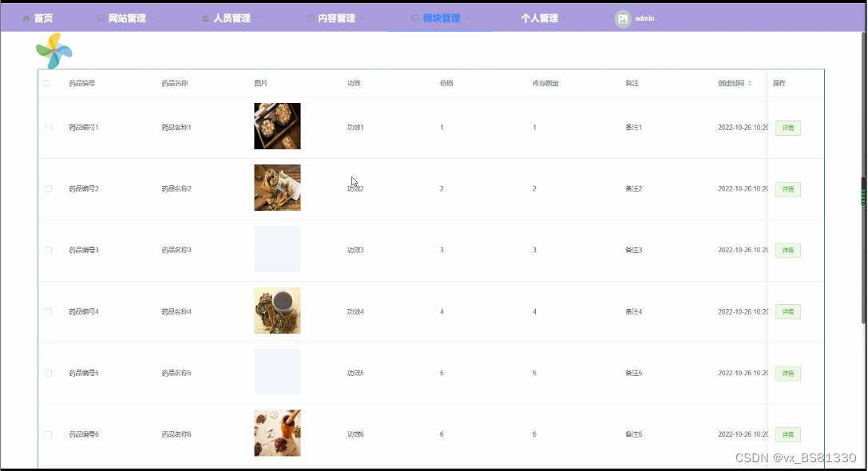The height and width of the screenshot is (471, 868).
Task: Check the row for 药品编号2
Action: point(48,188)
